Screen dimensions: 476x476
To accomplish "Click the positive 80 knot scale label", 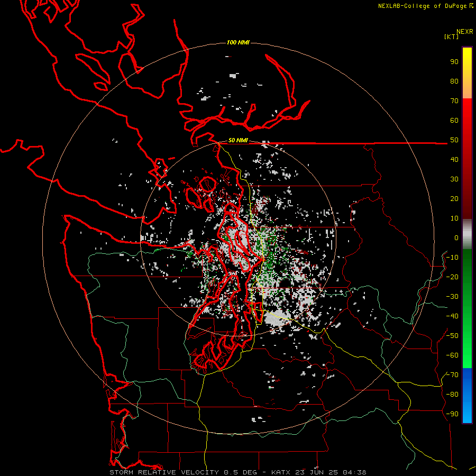I will point(454,81).
